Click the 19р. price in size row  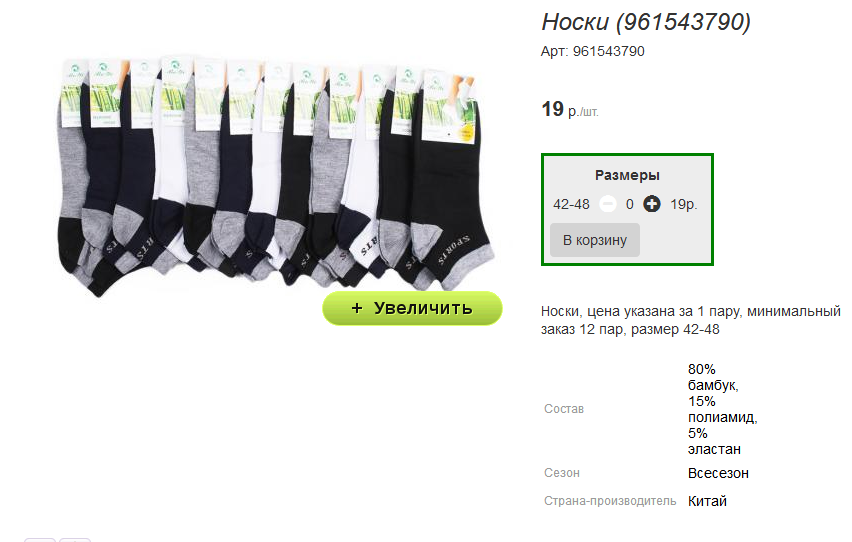pyautogui.click(x=684, y=204)
